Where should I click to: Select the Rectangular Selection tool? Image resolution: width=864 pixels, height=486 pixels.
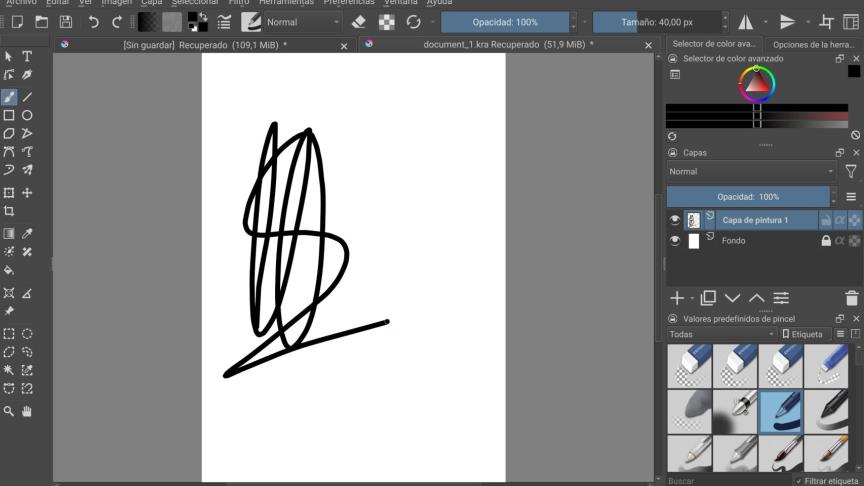(9, 334)
